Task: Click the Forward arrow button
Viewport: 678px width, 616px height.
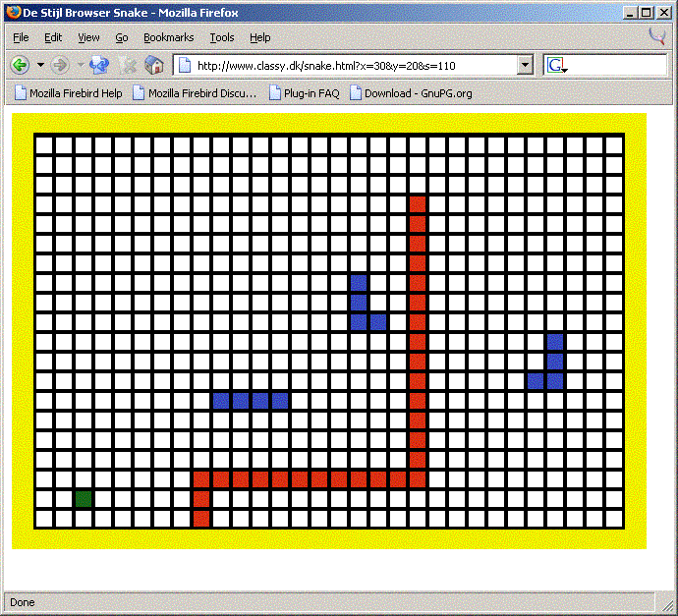Action: 60,65
